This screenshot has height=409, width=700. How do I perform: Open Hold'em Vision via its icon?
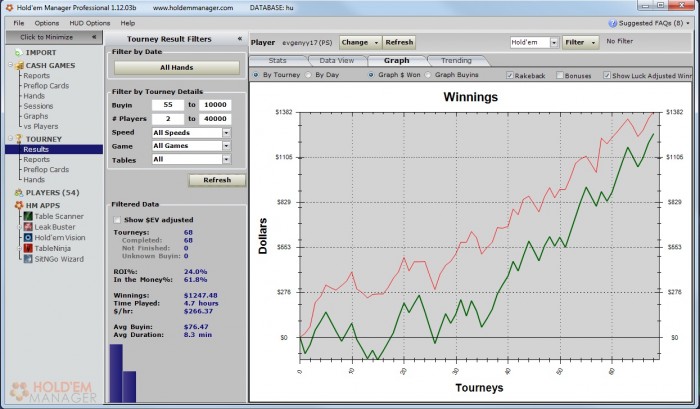[x=28, y=238]
